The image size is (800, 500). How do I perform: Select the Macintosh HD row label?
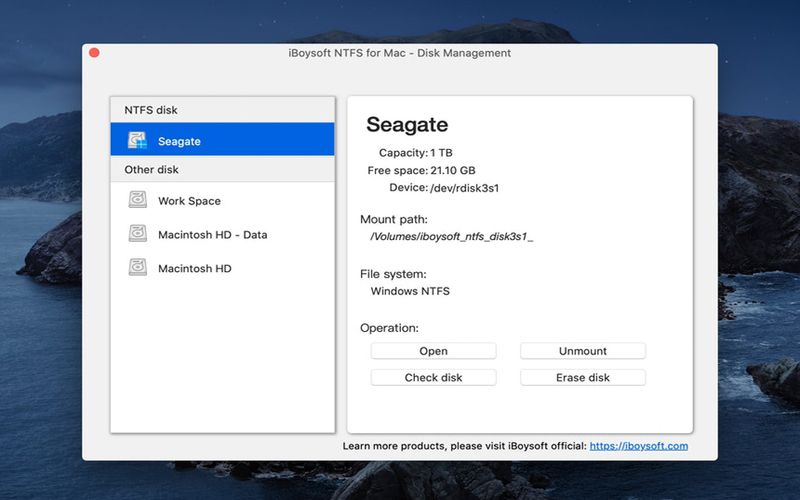point(195,268)
